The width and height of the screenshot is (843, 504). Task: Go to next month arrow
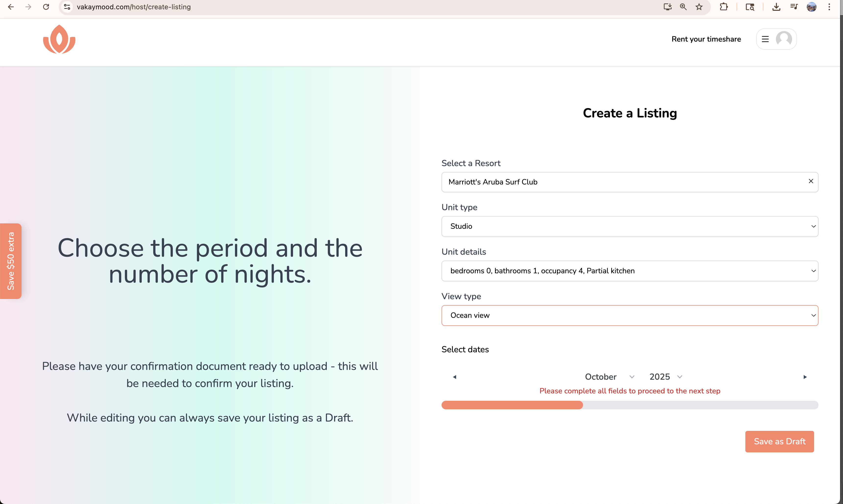(x=805, y=377)
